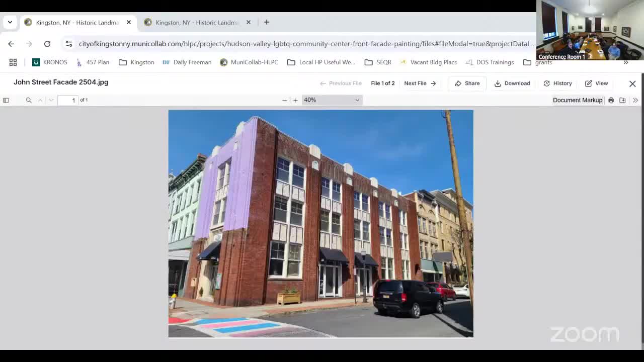Open the Kingston bookmarks folder
Screen dimensions: 644x362
tap(136, 62)
